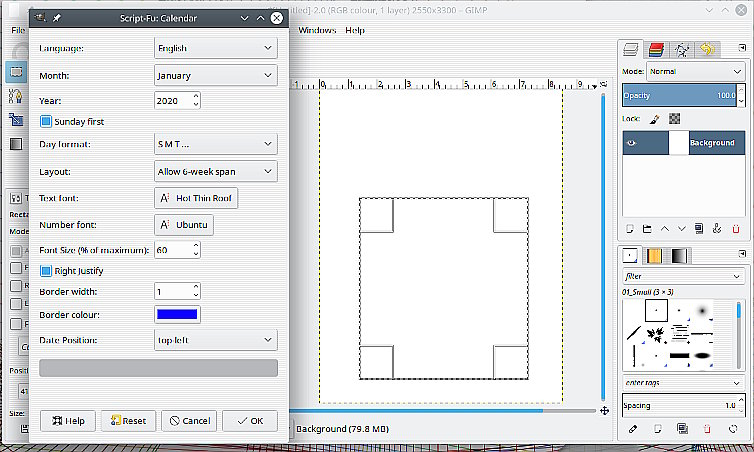The width and height of the screenshot is (754, 452).
Task: Click the Year input field
Action: (171, 100)
